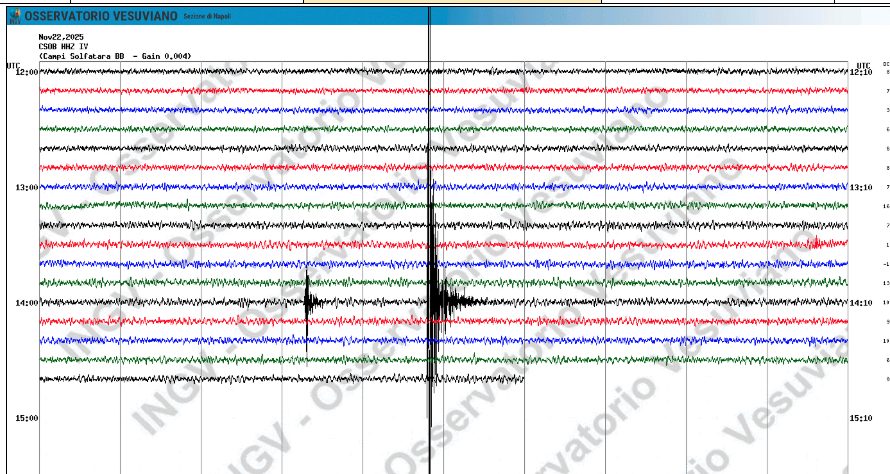Click the 13:00 time label
This screenshot has width=890, height=474.
tap(27, 188)
